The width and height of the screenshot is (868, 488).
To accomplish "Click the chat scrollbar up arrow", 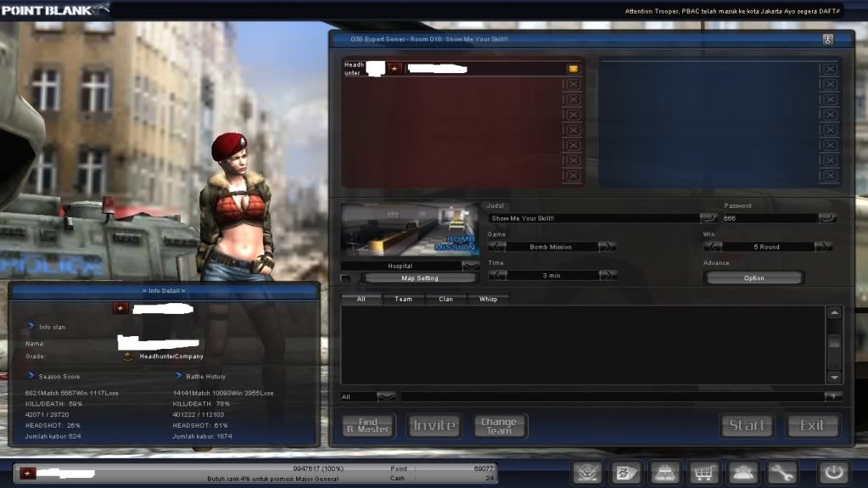I will point(834,313).
